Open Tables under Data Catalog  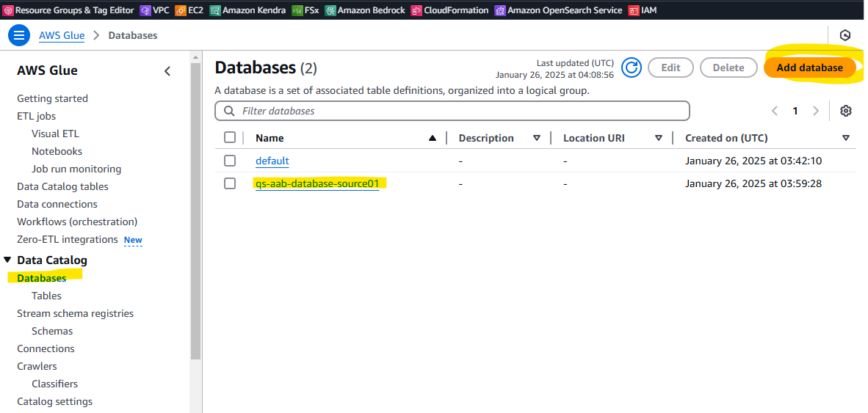tap(46, 296)
